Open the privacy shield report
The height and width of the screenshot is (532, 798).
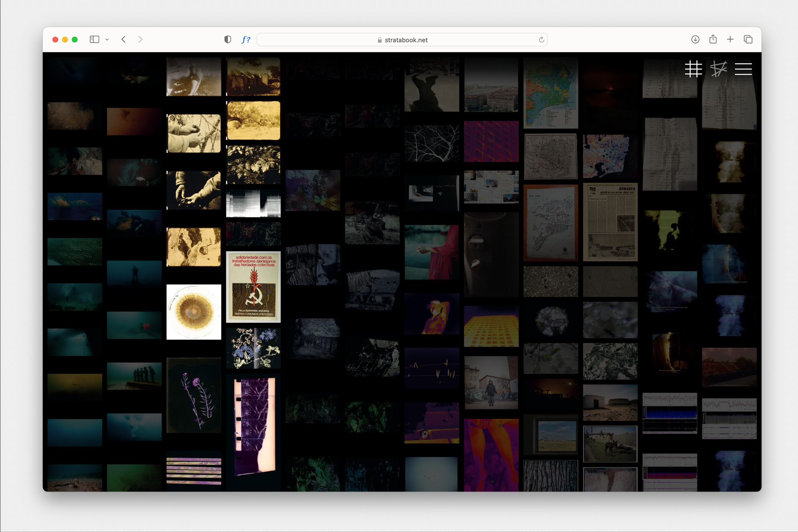(227, 39)
